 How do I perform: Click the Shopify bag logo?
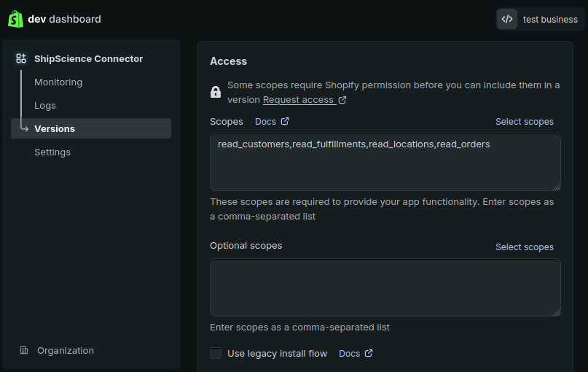[15, 19]
